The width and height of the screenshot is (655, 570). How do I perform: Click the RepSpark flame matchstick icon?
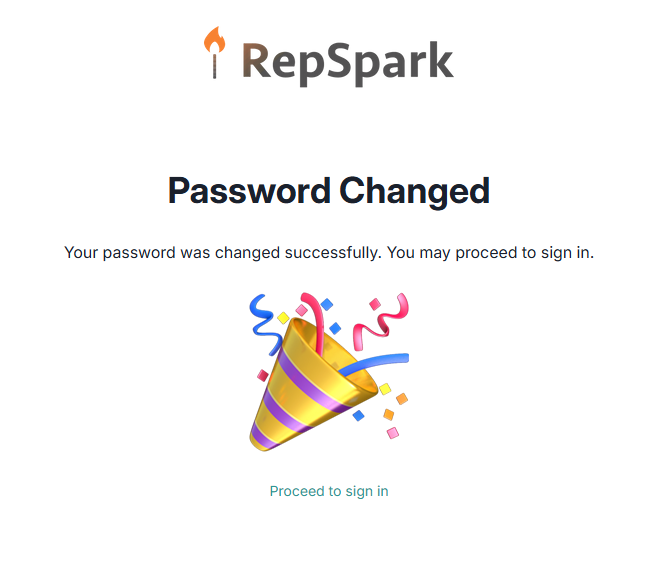214,53
